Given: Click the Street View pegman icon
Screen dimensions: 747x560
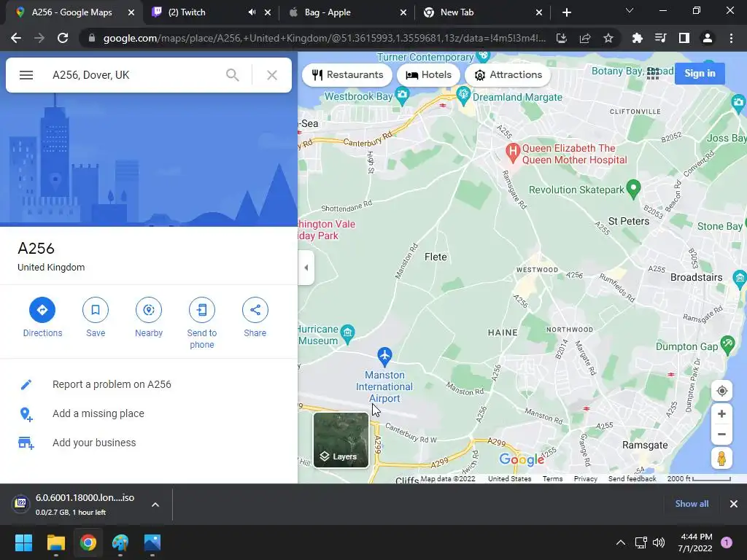Looking at the screenshot, I should (721, 459).
